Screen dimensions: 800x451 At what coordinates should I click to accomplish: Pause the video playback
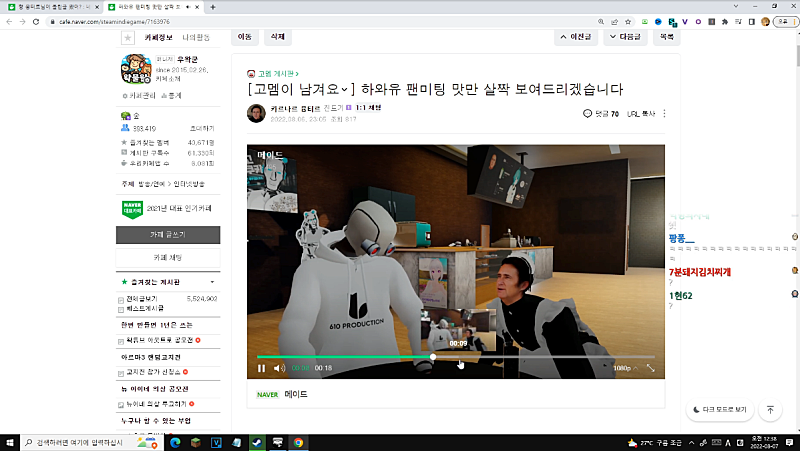click(262, 368)
